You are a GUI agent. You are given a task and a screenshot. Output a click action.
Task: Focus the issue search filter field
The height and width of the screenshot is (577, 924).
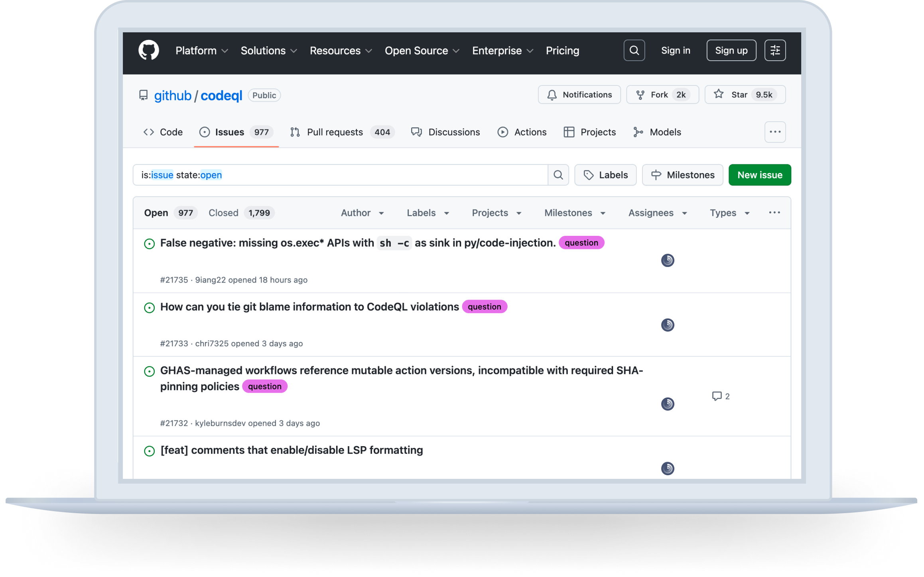tap(340, 175)
